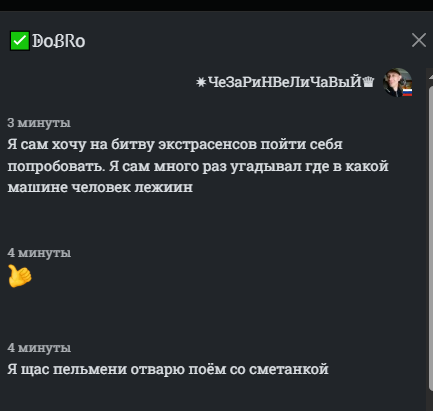Click the "4 минуты" timestamp above the пельмени message
Image resolution: width=433 pixels, height=411 pixels.
click(x=39, y=348)
